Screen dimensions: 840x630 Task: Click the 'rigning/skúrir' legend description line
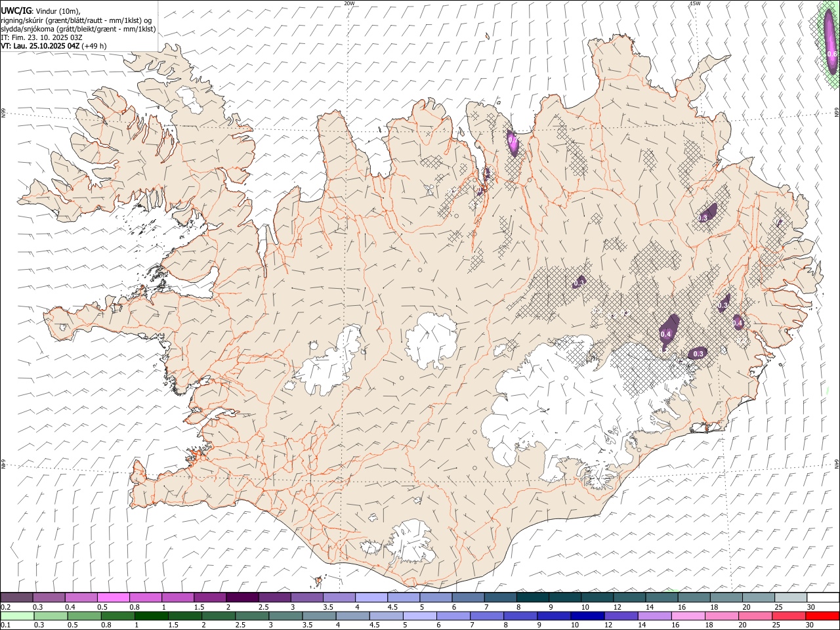(x=76, y=20)
